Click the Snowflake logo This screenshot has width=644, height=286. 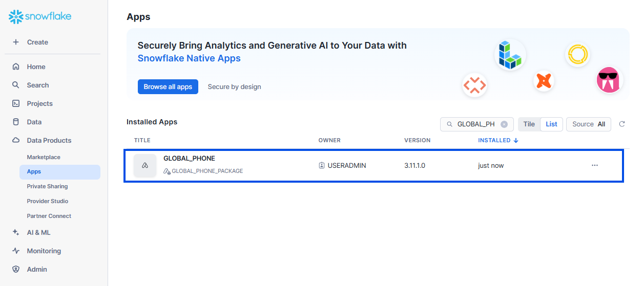(40, 17)
